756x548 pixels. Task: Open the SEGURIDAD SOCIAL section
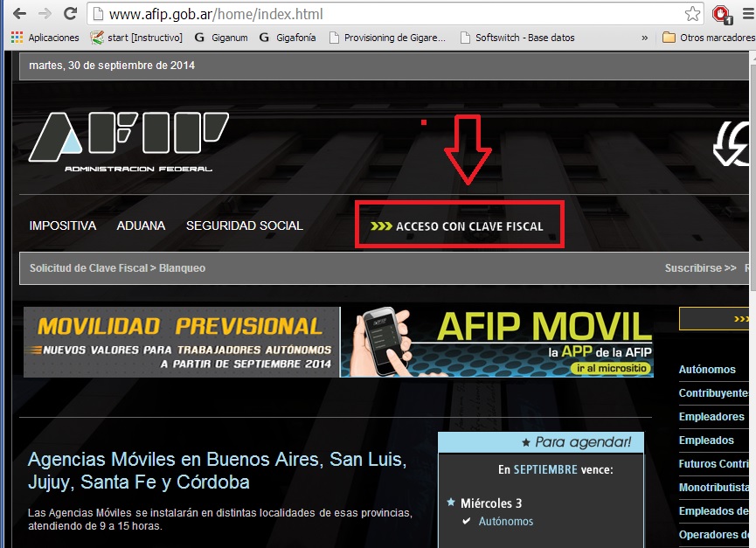point(245,225)
